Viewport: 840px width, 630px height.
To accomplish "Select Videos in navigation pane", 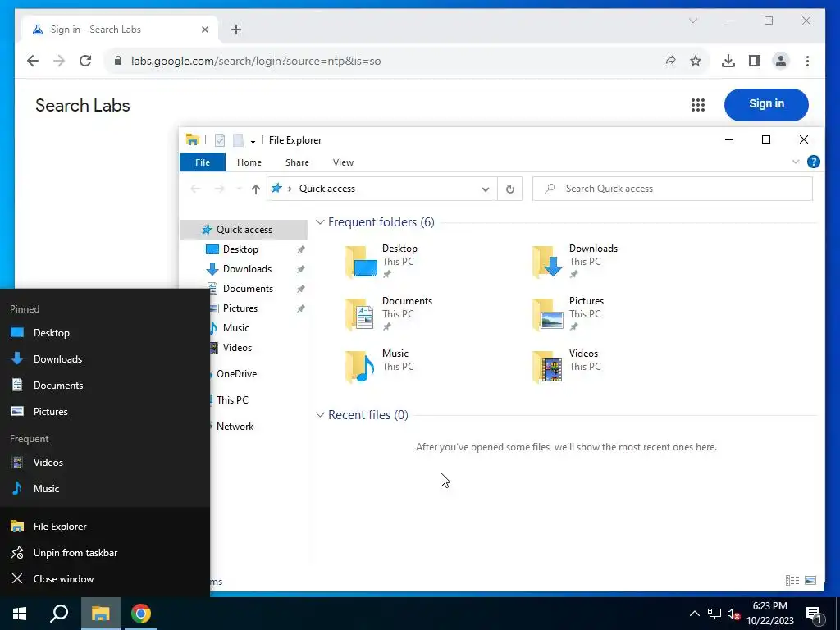I will tap(237, 348).
